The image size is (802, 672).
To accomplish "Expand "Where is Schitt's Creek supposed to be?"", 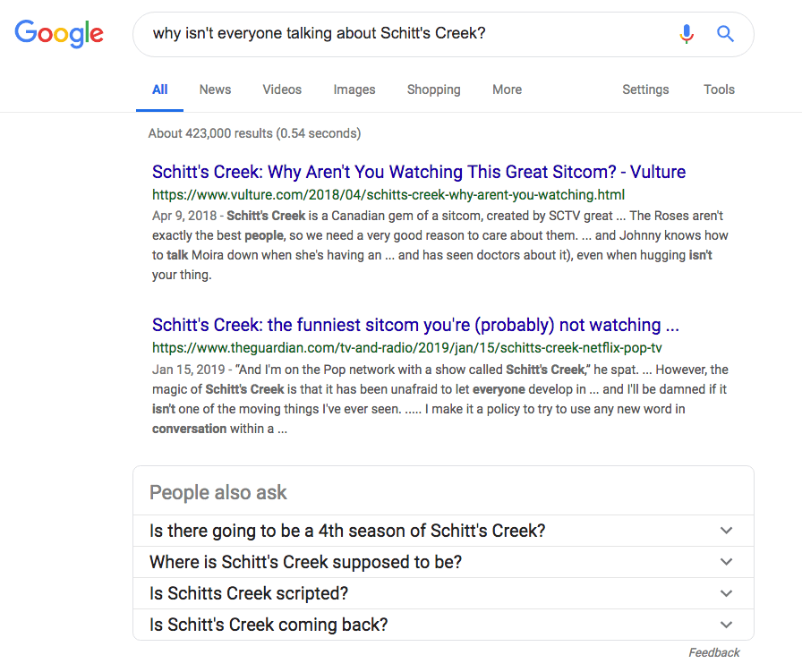I will pos(443,562).
